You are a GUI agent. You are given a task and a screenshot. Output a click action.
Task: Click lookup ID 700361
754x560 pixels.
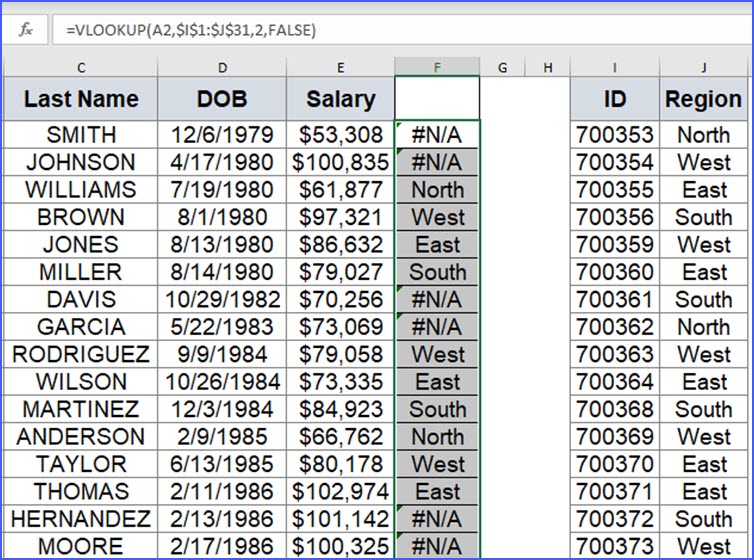[615, 299]
